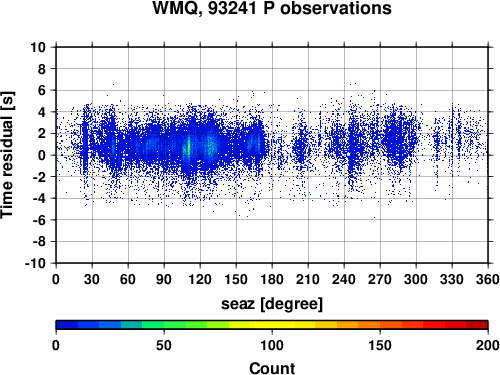Click the green colorbar segment near 50
The image size is (500, 375).
coord(164,325)
